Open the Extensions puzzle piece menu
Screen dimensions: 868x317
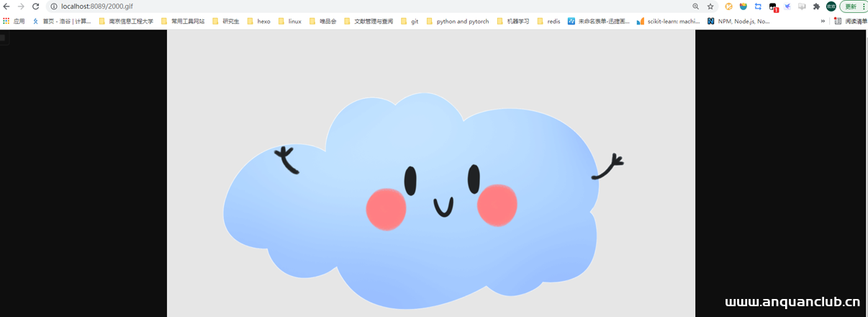tap(816, 6)
